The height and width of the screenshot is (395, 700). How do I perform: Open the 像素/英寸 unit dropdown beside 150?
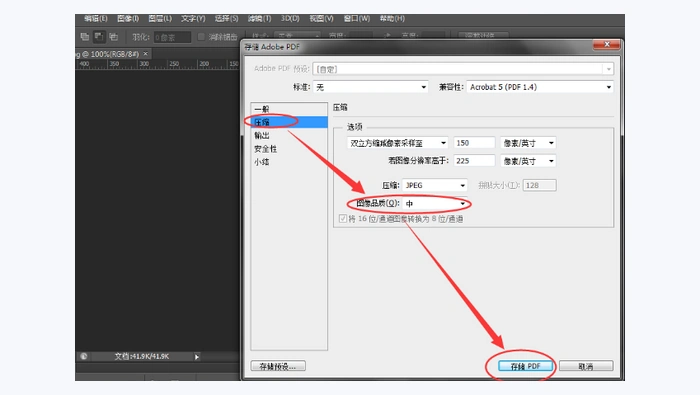pyautogui.click(x=528, y=143)
